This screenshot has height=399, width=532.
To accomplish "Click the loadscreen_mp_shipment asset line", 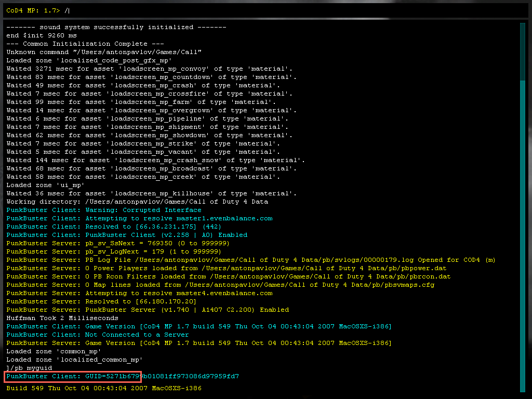I will tap(147, 127).
